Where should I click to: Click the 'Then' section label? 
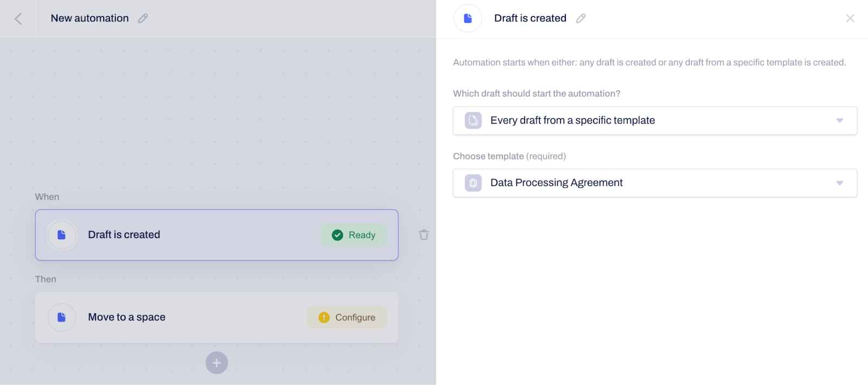tap(46, 279)
